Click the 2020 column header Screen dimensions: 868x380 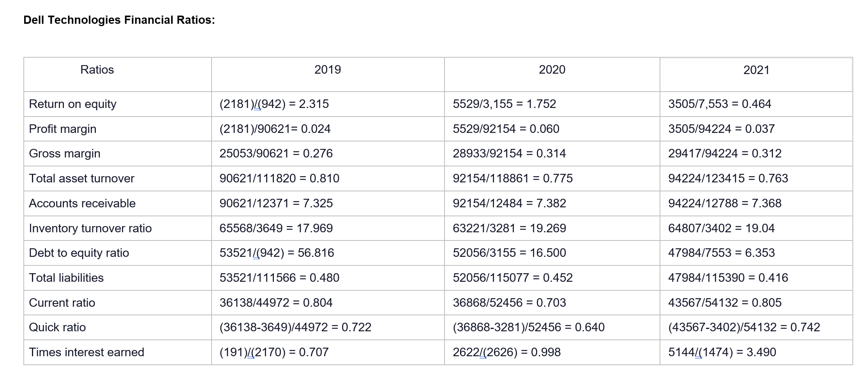point(552,70)
